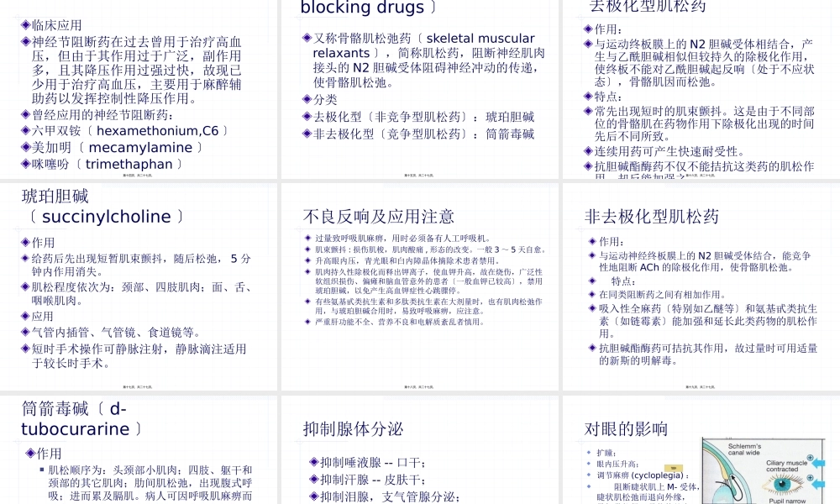Click the diamond bullet before 临床应用
This screenshot has height=504, width=840.
click(25, 25)
